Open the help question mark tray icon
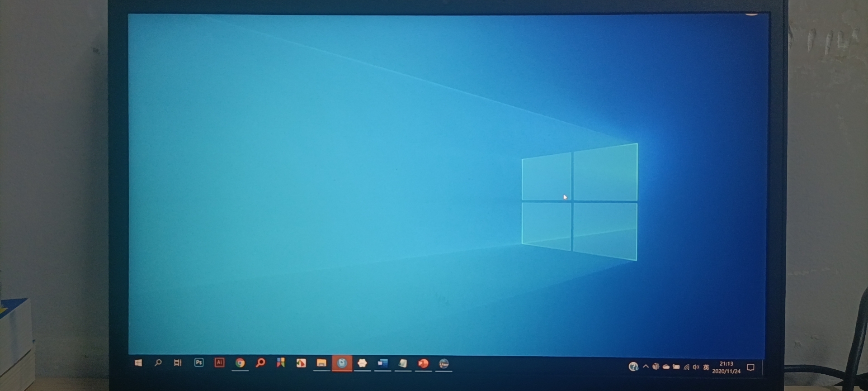 pyautogui.click(x=633, y=367)
